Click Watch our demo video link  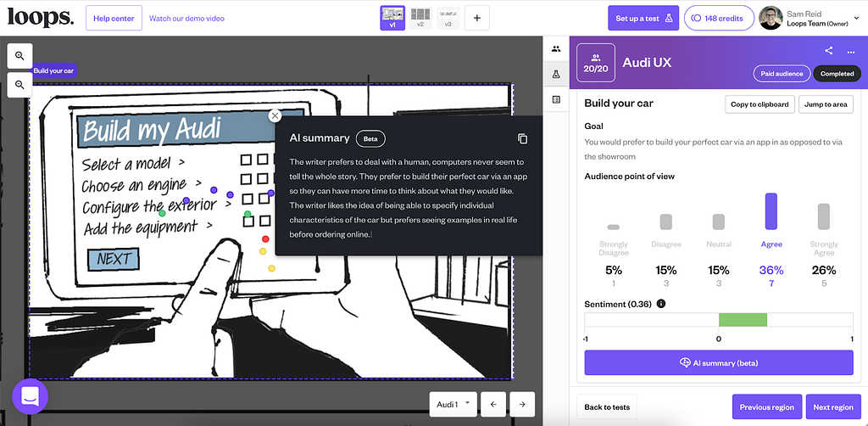tap(186, 19)
